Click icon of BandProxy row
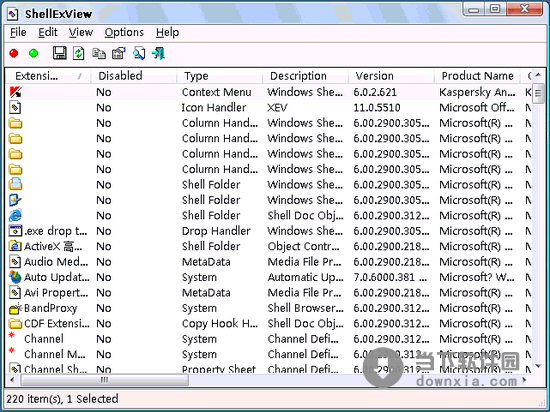Image resolution: width=550 pixels, height=412 pixels. (x=15, y=309)
